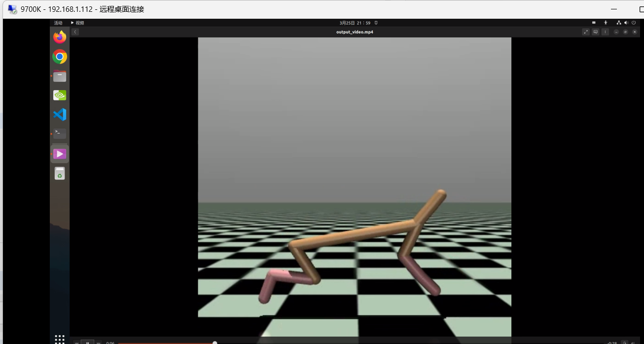Open the Terminal dock icon
The width and height of the screenshot is (644, 344).
pyautogui.click(x=60, y=133)
